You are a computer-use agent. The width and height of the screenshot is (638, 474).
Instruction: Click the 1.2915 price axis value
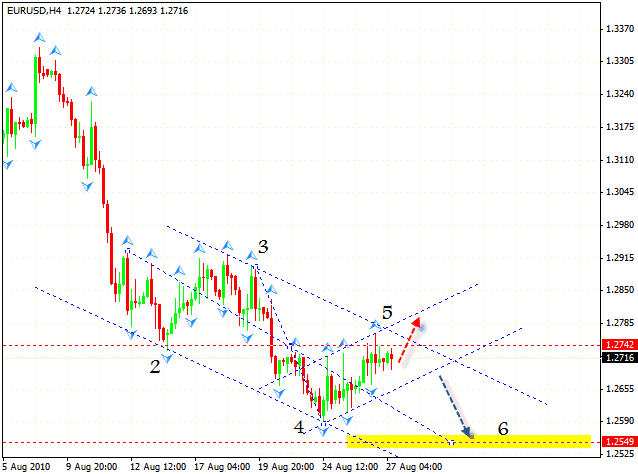(620, 258)
